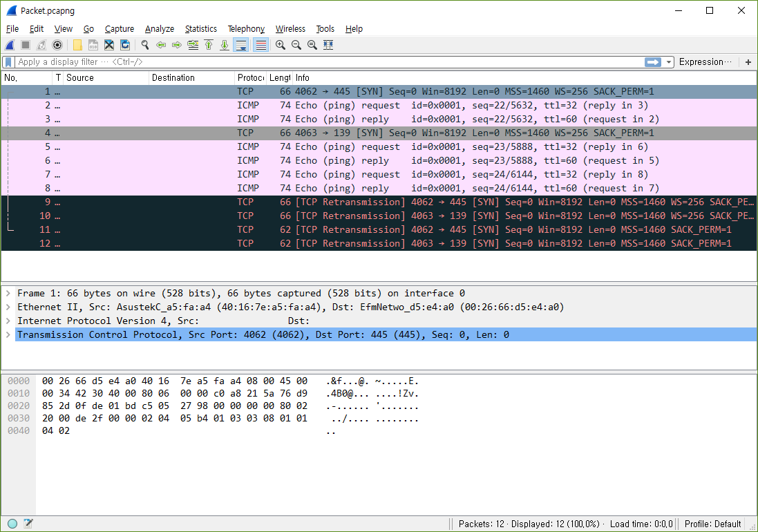The height and width of the screenshot is (532, 758).
Task: Save this capture file
Action: (x=93, y=45)
